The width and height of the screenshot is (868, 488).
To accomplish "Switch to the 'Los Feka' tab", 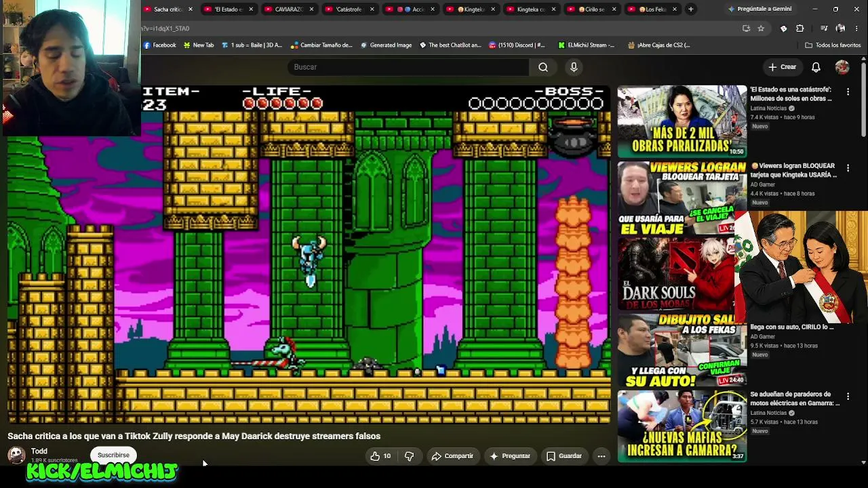I will 652,9.
